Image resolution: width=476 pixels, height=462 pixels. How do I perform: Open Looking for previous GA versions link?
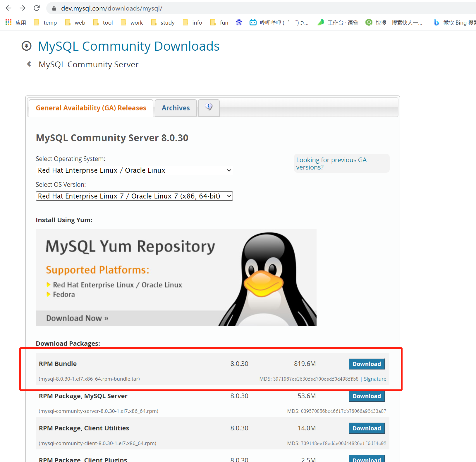pos(331,164)
